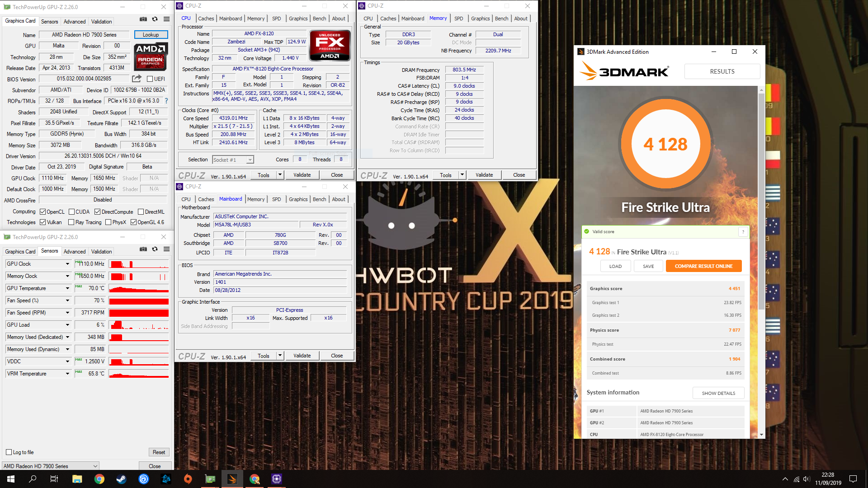
Task: Click the GPU Temperature sensor graph
Action: click(x=139, y=288)
